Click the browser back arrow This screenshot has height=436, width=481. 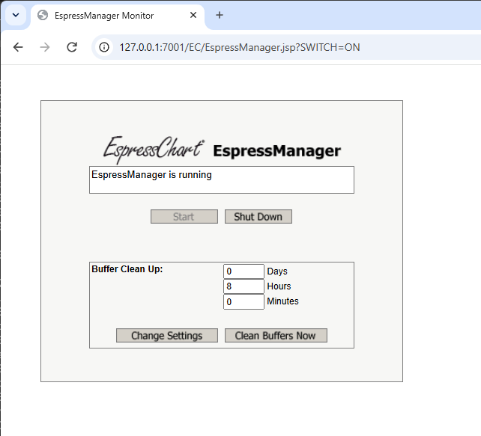[18, 47]
